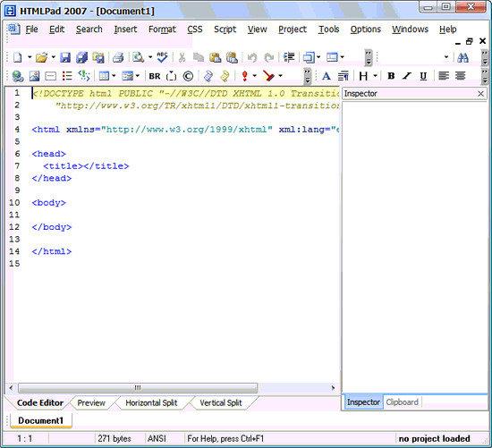Viewport: 492px width, 448px height.
Task: Click the unordered list icon
Action: 67,76
